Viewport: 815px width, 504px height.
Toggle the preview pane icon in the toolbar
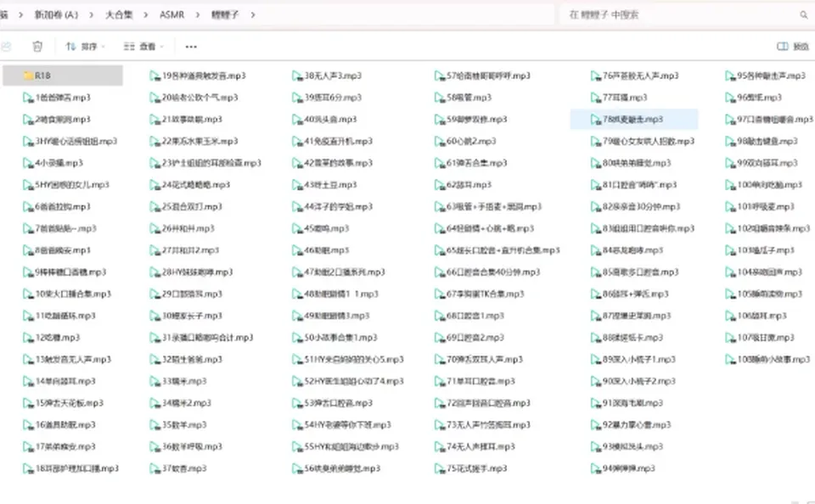click(x=782, y=47)
